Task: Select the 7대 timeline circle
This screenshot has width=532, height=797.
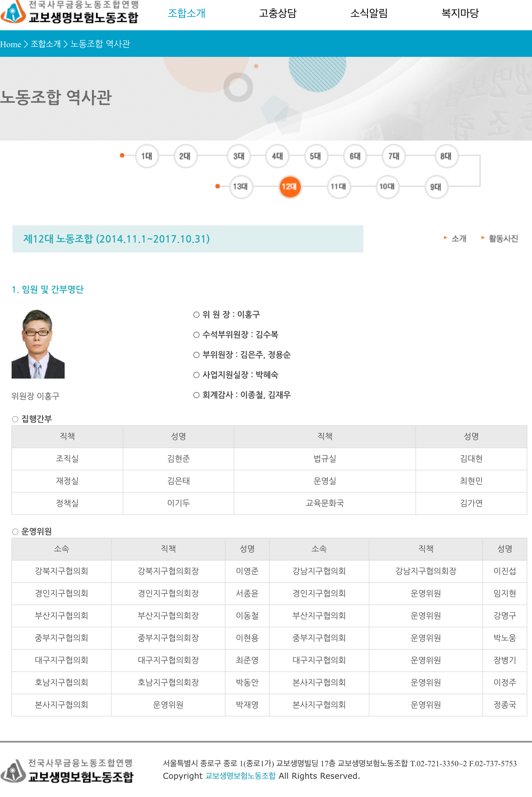Action: [394, 156]
